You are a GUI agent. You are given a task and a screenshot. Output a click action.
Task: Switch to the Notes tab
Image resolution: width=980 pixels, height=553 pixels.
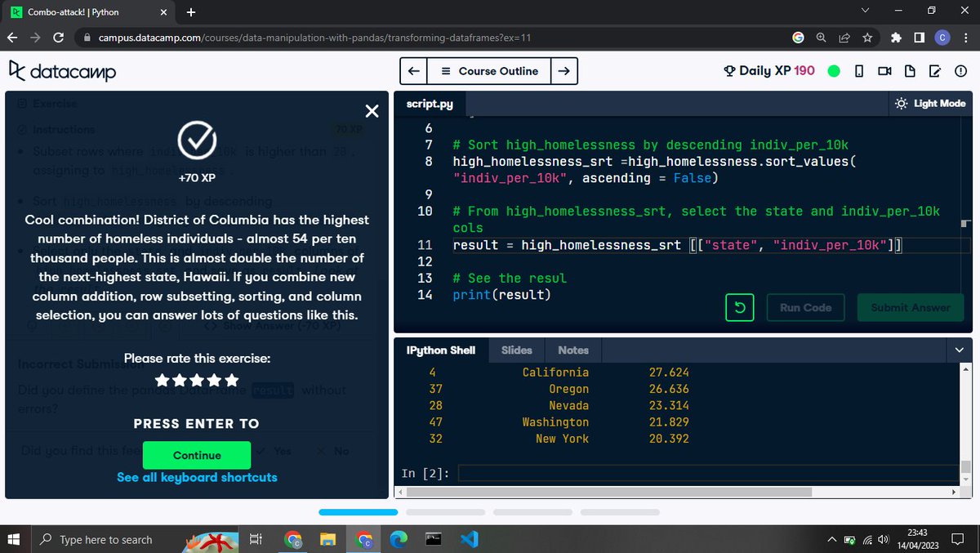(573, 350)
